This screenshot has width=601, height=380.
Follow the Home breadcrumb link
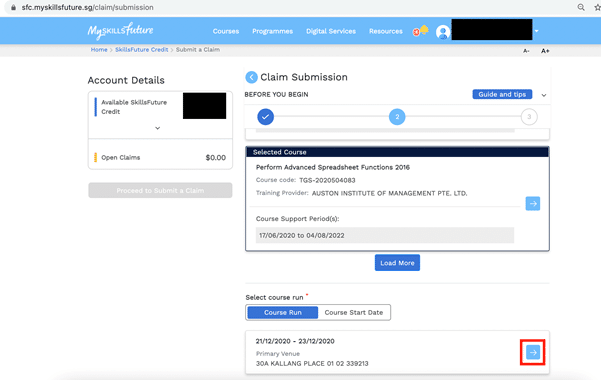pyautogui.click(x=99, y=50)
